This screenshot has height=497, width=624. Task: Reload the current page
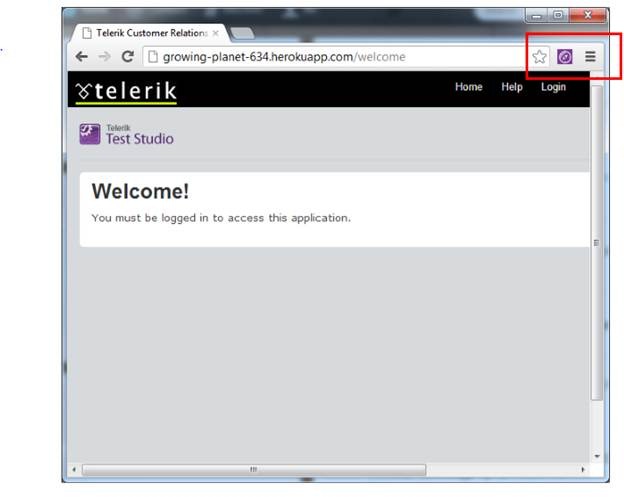coord(127,57)
